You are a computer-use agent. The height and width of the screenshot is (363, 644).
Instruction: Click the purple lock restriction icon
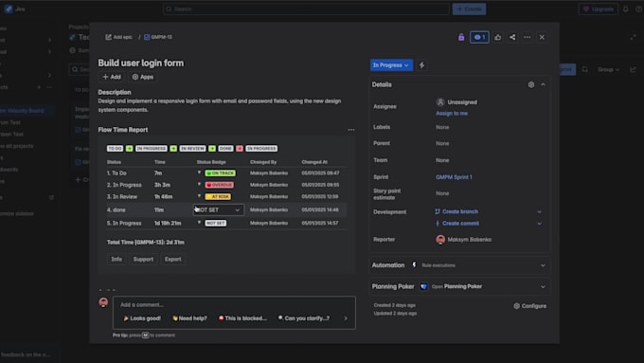(x=461, y=37)
